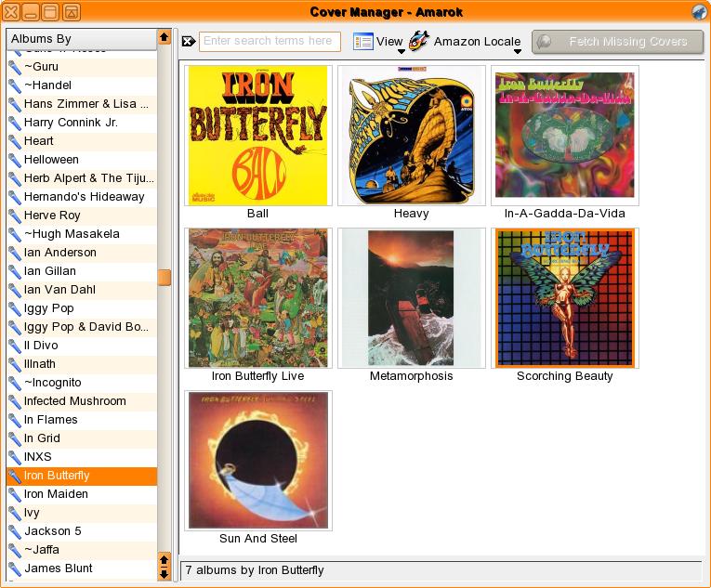Select the Scorching Beauty album cover
The height and width of the screenshot is (588, 711).
point(565,298)
